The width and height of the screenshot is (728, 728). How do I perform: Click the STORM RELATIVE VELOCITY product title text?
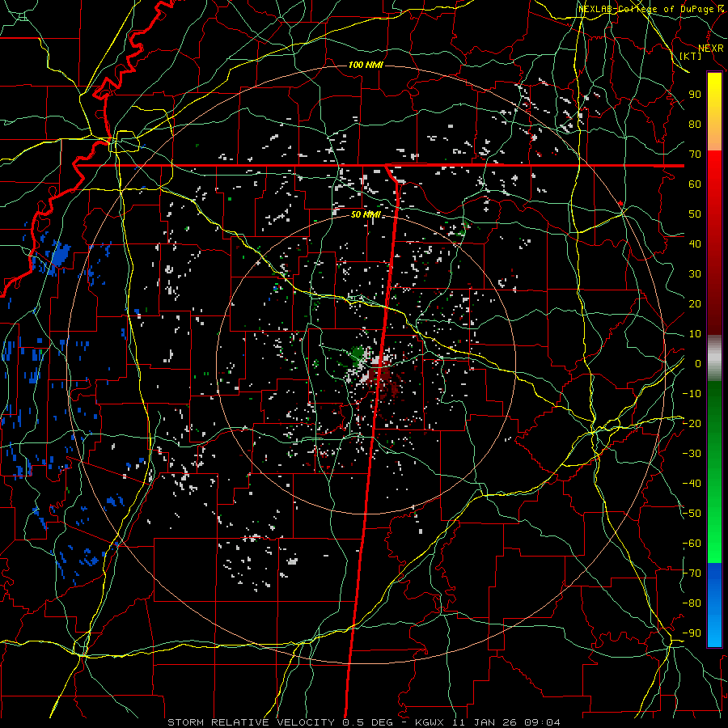[251, 722]
